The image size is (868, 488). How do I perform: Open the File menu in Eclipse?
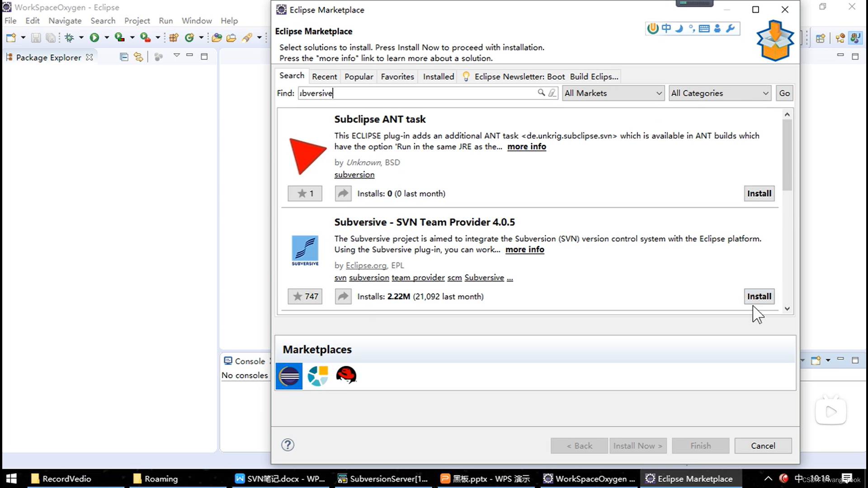pyautogui.click(x=10, y=21)
